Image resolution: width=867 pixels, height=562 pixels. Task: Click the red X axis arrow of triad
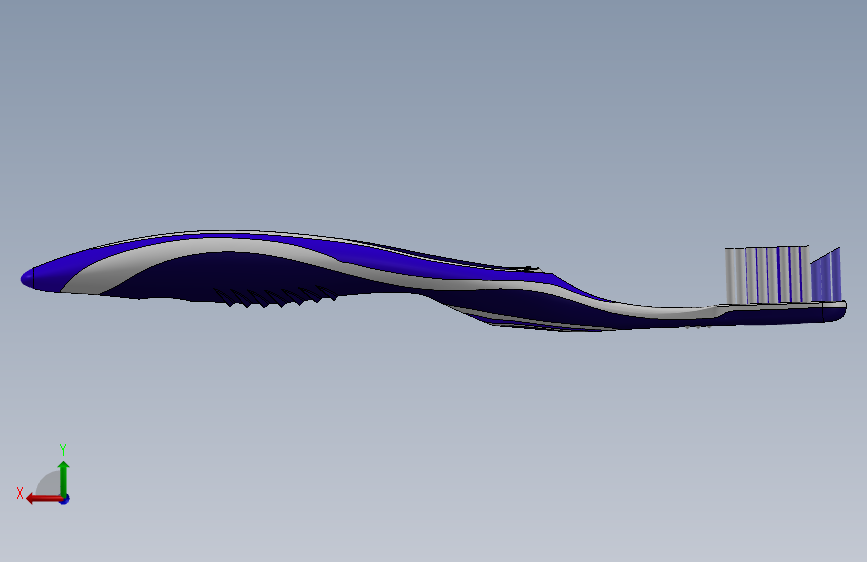pos(43,499)
